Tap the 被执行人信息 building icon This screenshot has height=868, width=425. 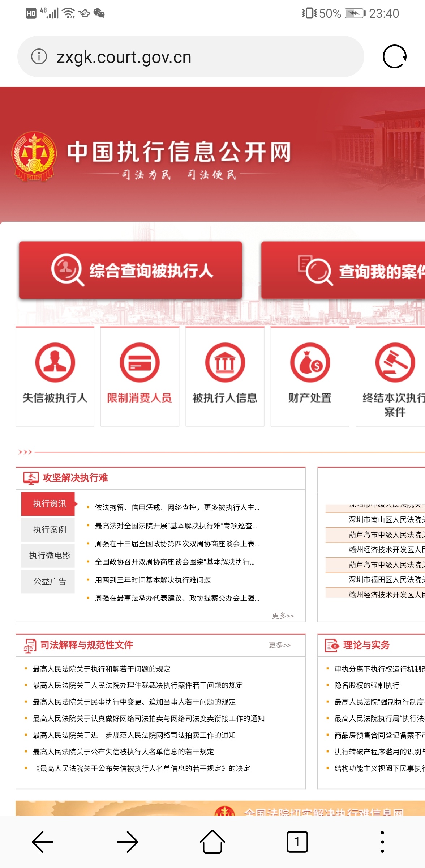[x=225, y=362]
